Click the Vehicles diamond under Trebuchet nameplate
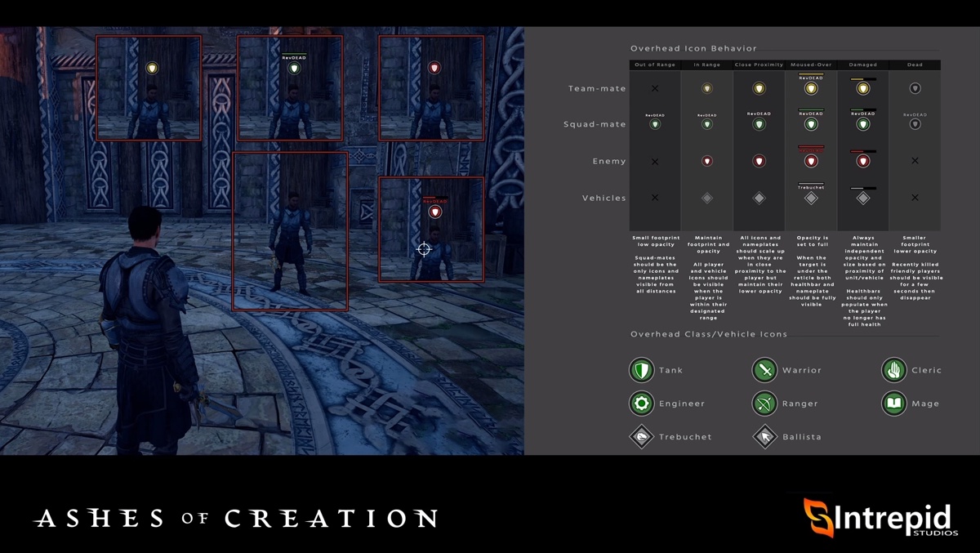 tap(811, 198)
